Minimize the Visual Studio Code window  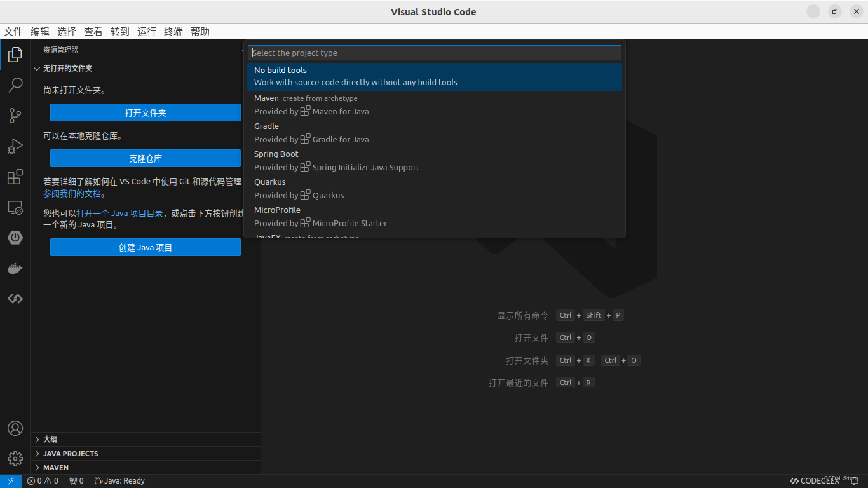813,11
